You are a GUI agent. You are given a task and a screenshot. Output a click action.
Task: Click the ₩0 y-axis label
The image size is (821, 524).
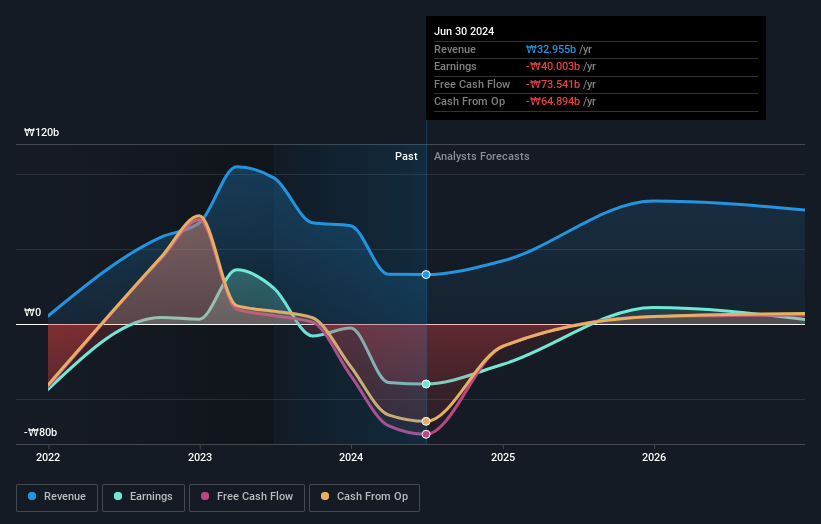click(x=32, y=313)
